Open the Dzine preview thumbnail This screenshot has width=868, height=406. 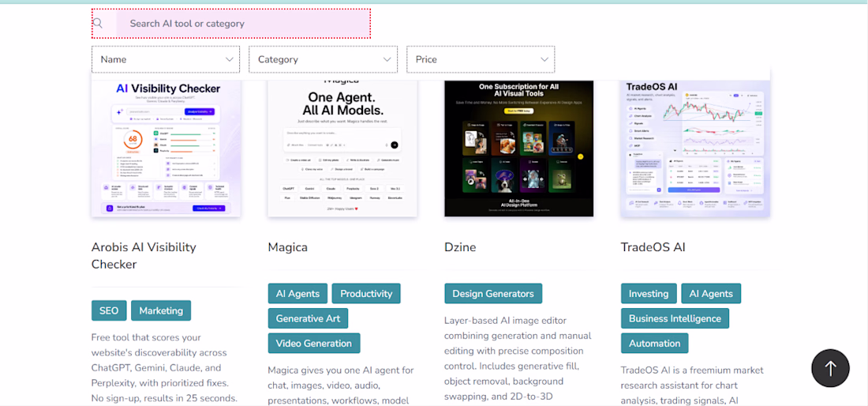point(518,147)
